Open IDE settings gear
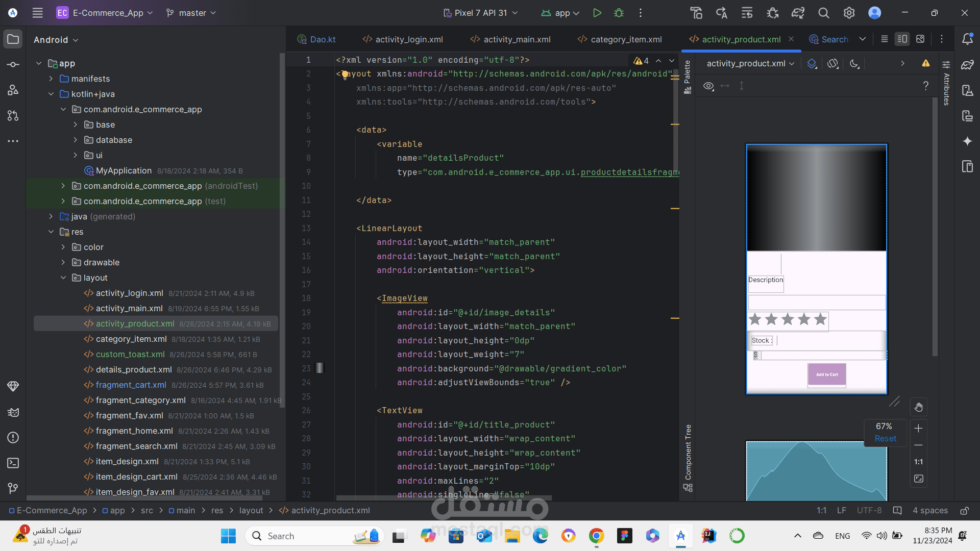 pos(849,13)
